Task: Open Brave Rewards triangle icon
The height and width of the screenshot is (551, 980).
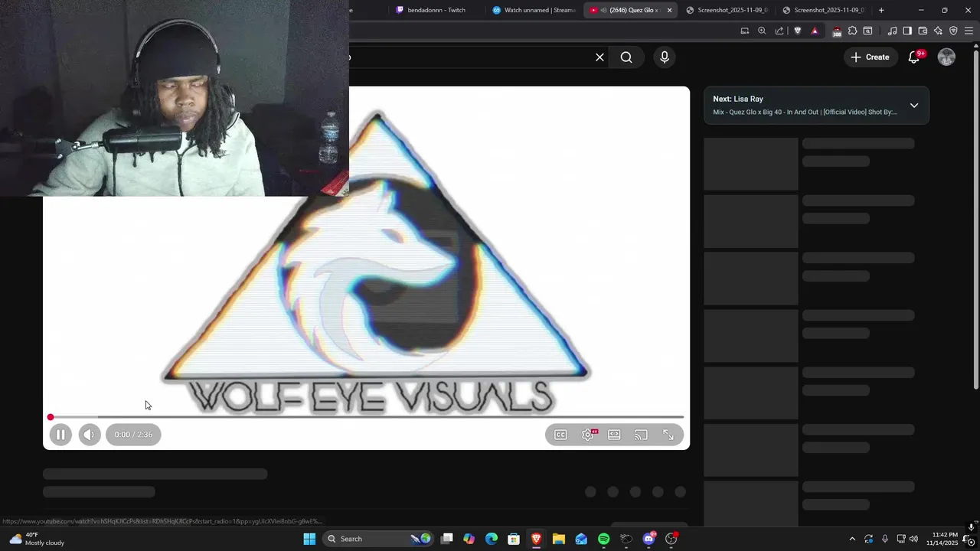Action: [815, 31]
